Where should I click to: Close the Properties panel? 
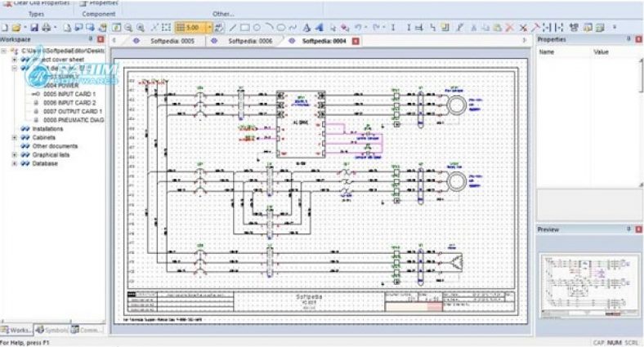[x=638, y=39]
